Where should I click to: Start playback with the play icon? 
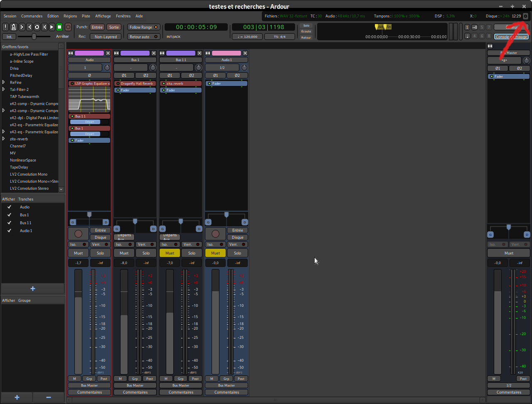[52, 27]
